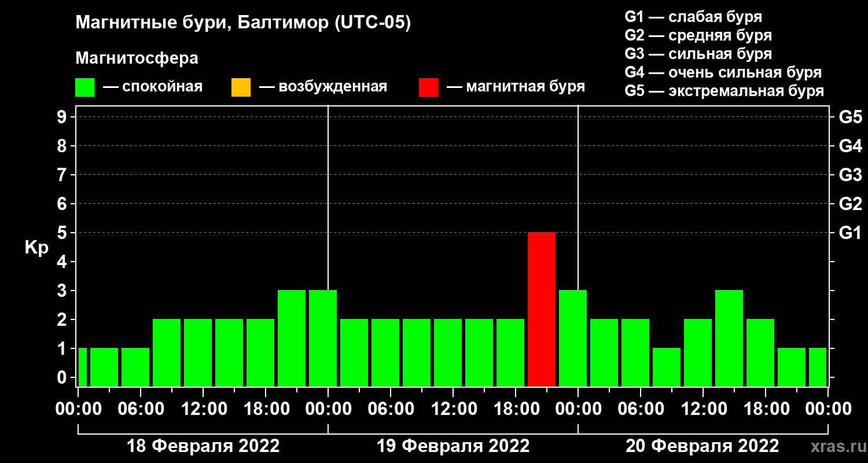Click the green 'спокойная' legend swatch
868x463 pixels.
click(x=84, y=87)
